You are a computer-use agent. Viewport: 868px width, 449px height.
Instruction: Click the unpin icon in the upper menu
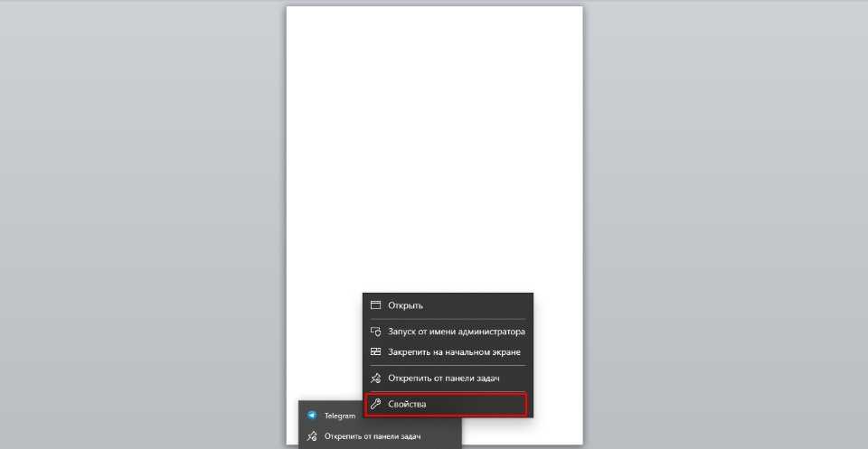point(375,379)
